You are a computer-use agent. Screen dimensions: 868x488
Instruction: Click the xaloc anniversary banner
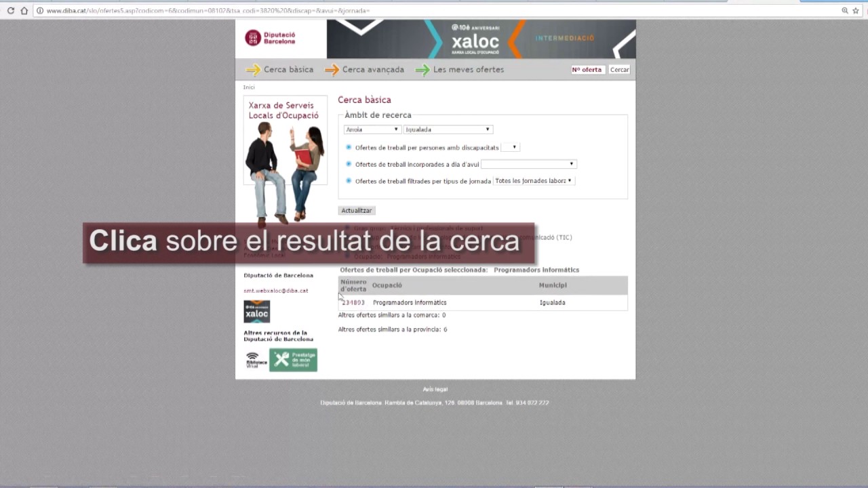tap(481, 39)
